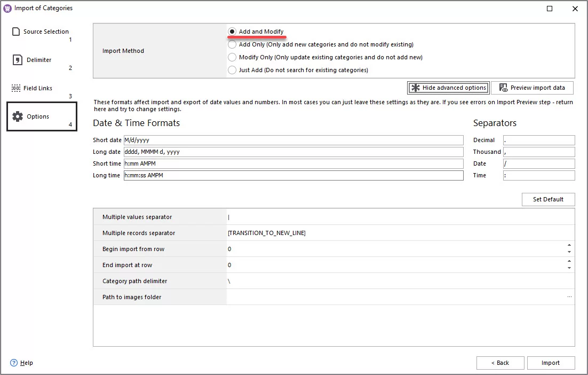Click the Import button to finish
Screen dimensions: 588x375
(x=551, y=363)
